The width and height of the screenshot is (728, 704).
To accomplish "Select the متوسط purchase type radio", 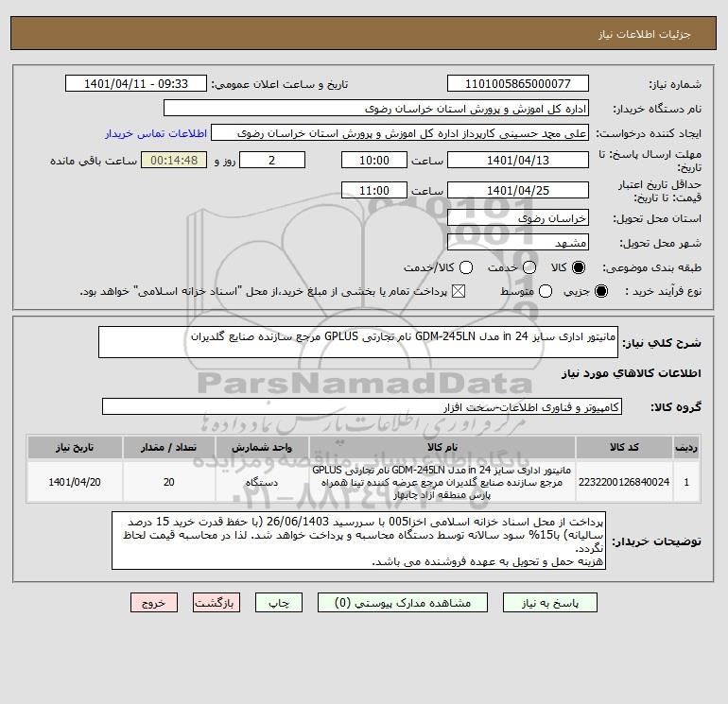I will 546,291.
